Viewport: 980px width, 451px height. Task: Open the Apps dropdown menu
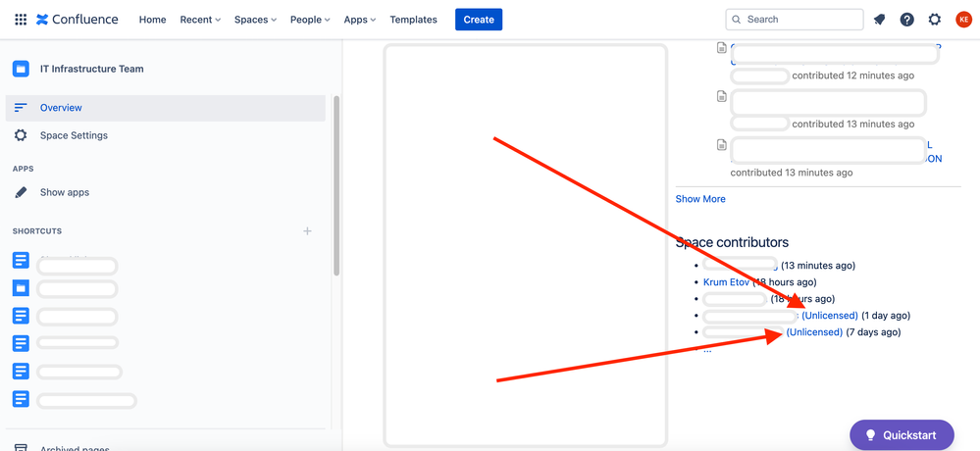[360, 20]
